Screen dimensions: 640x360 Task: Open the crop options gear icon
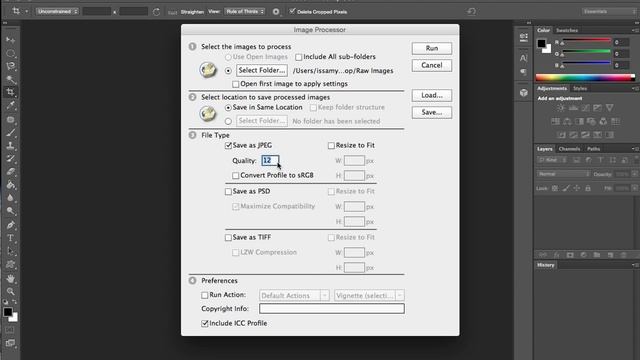[x=276, y=12]
